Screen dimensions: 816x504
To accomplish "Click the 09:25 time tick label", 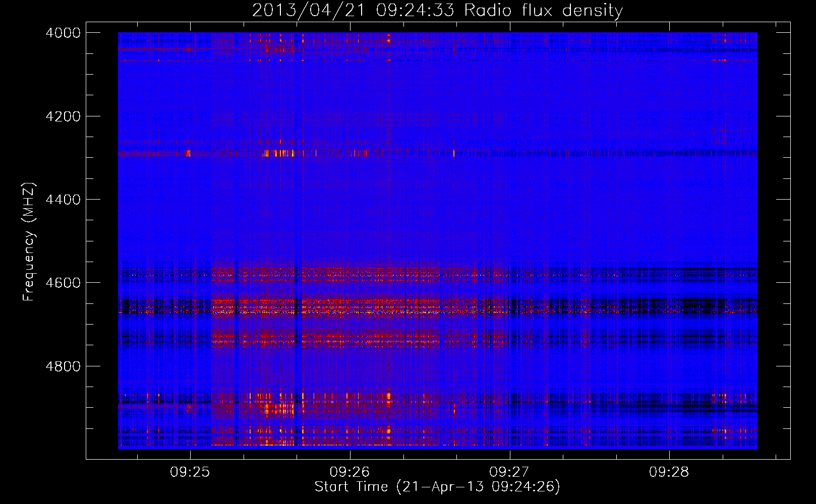I will pyautogui.click(x=190, y=472).
